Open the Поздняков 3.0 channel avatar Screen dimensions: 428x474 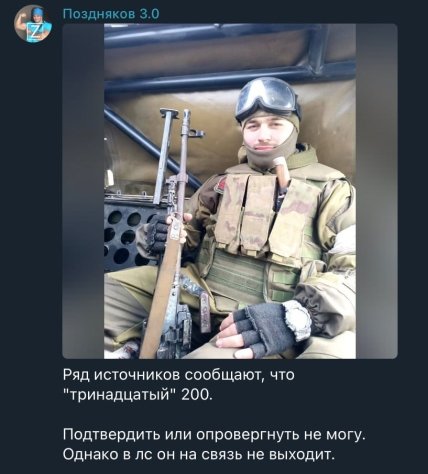33,23
